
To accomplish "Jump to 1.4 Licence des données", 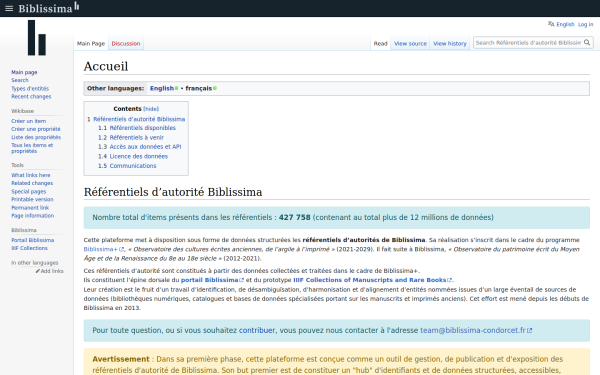I will pyautogui.click(x=139, y=156).
